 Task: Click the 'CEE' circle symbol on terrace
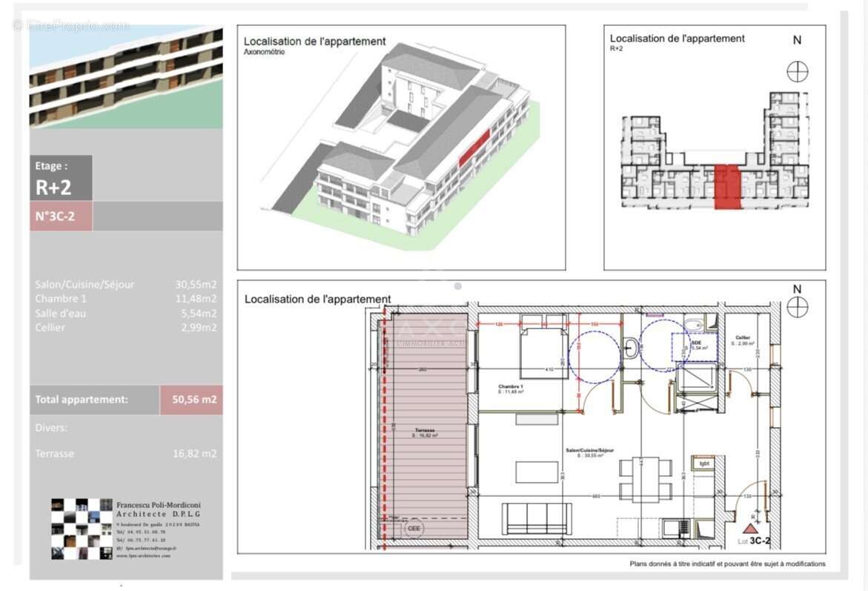(414, 529)
